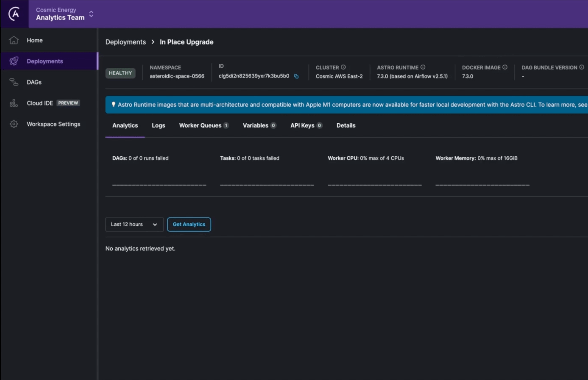Click the DAGs sidebar icon

[x=14, y=82]
